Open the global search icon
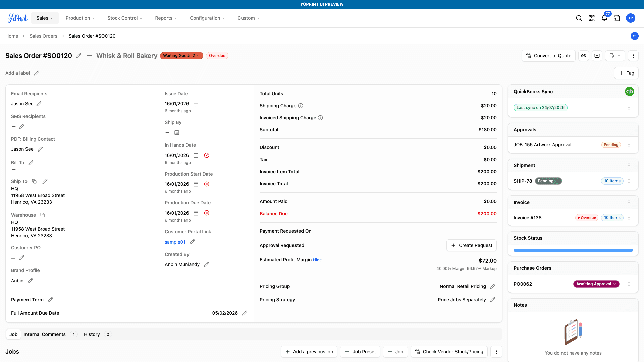The height and width of the screenshot is (362, 644). (x=579, y=18)
